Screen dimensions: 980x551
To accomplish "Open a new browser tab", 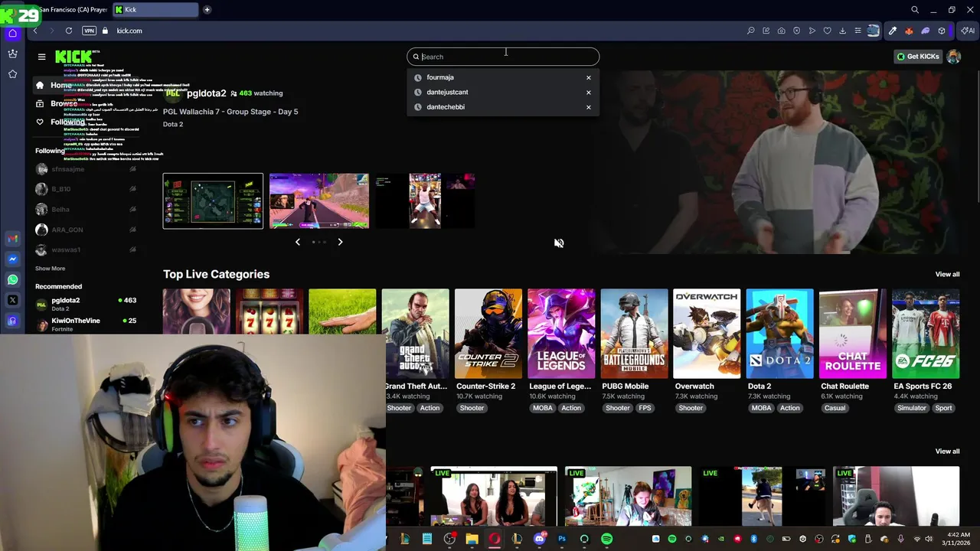I will pos(207,10).
